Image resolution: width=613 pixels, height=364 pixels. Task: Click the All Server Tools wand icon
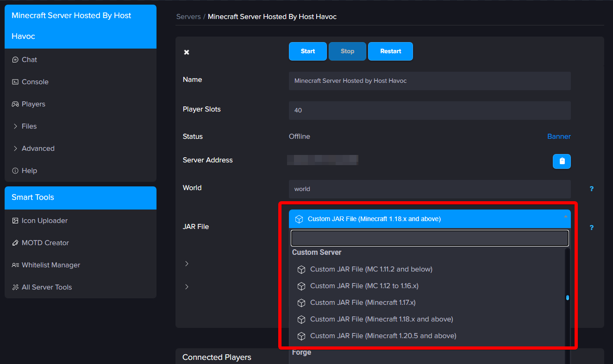pos(15,287)
